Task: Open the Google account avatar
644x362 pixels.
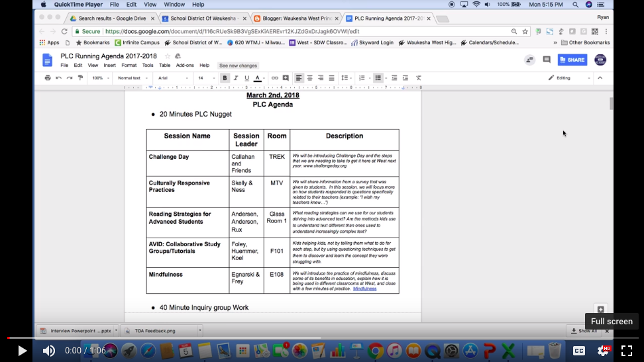Action: 600,60
